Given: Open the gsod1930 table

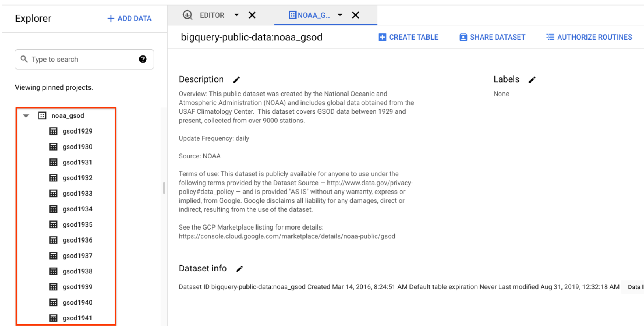Looking at the screenshot, I should 77,147.
